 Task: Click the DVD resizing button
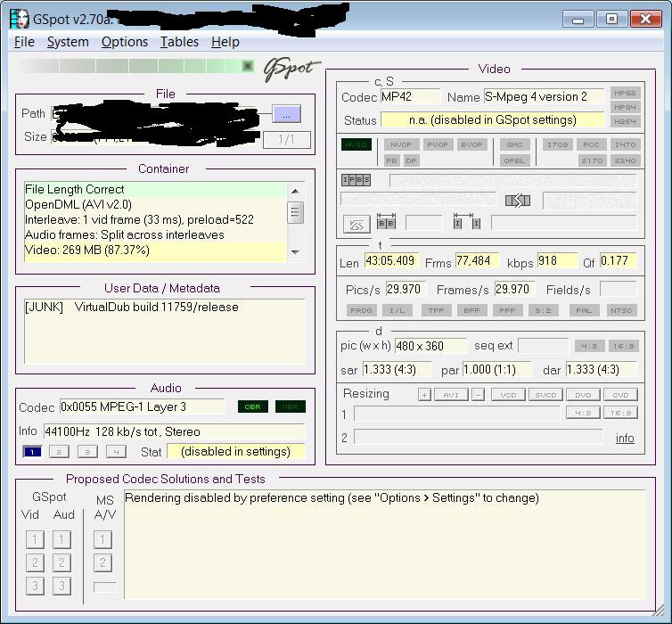[583, 395]
